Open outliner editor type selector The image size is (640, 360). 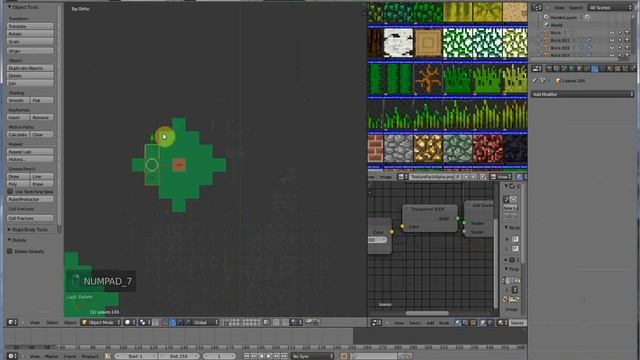coord(536,7)
